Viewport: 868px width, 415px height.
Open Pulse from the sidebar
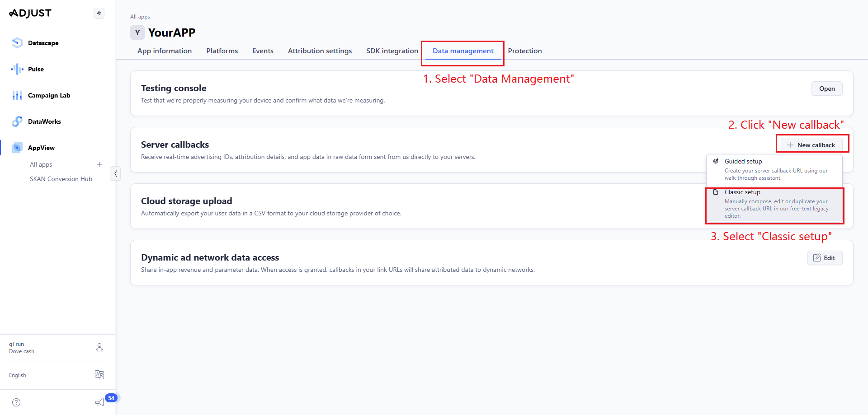(x=36, y=69)
